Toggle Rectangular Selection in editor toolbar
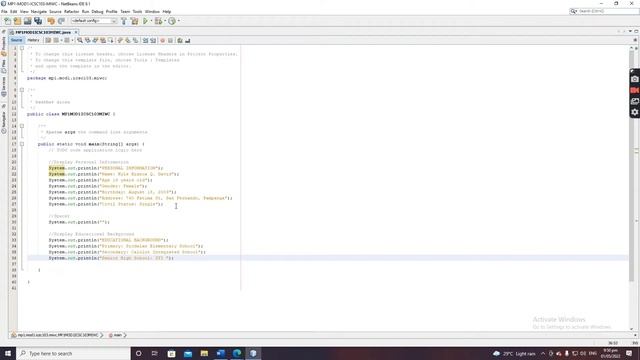640x360 pixels. pyautogui.click(x=111, y=40)
